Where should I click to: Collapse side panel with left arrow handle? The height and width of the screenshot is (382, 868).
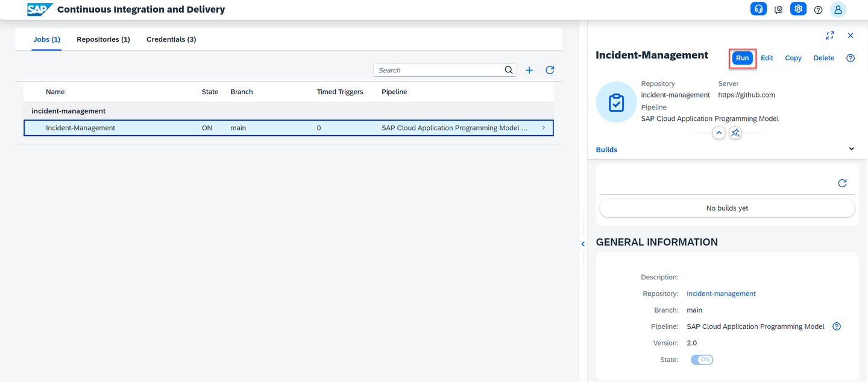583,244
